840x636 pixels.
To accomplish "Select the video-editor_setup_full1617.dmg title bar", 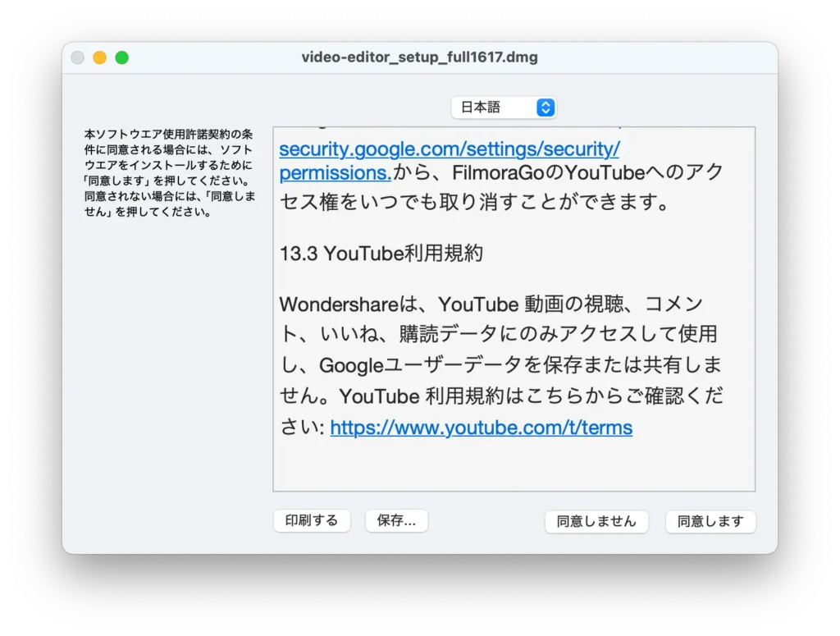I will tap(420, 57).
